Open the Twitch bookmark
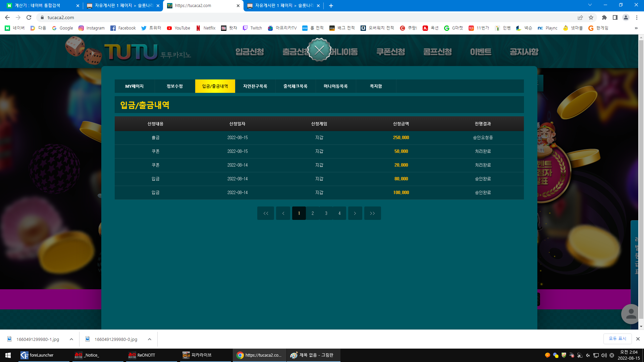This screenshot has height=362, width=644. [x=252, y=28]
